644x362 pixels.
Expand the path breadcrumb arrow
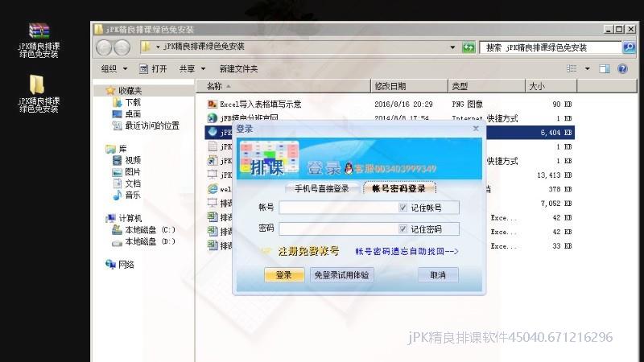pos(158,47)
